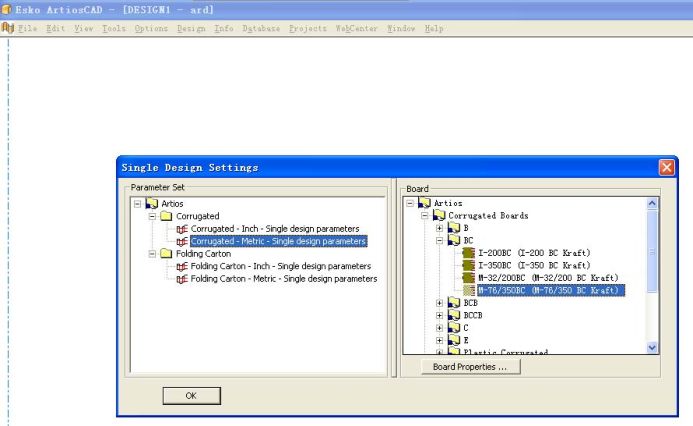Click the OK button
The image size is (693, 426).
191,396
